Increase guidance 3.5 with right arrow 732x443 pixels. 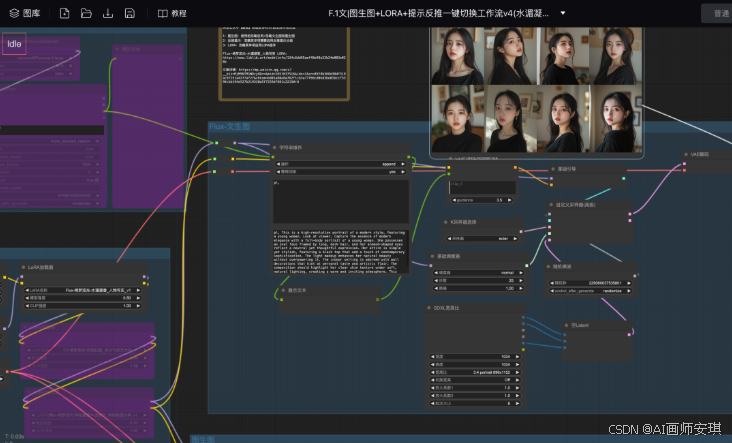510,200
